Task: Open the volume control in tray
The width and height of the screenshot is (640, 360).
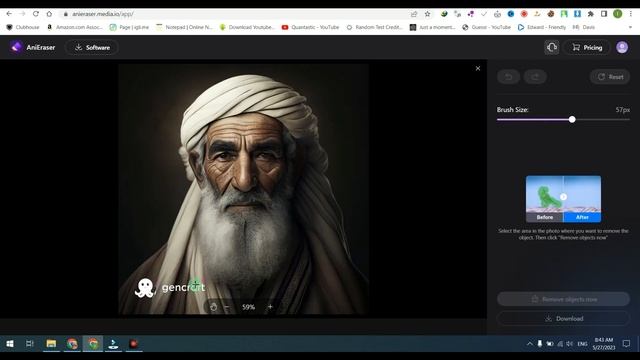Action: pyautogui.click(x=570, y=344)
